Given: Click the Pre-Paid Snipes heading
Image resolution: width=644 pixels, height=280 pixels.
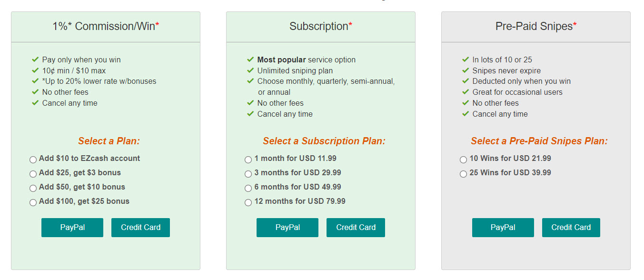Looking at the screenshot, I should [x=535, y=27].
